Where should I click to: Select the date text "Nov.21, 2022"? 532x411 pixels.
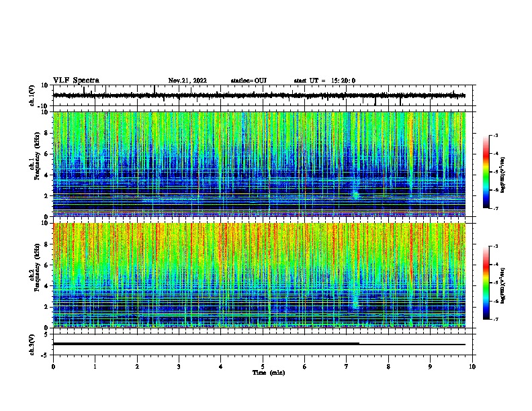187,81
